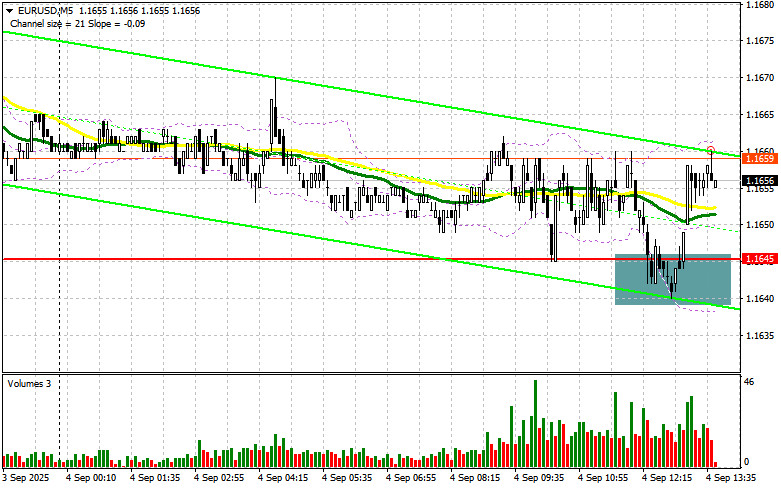Click the '4 Sep 12:15' time label

pyautogui.click(x=667, y=478)
